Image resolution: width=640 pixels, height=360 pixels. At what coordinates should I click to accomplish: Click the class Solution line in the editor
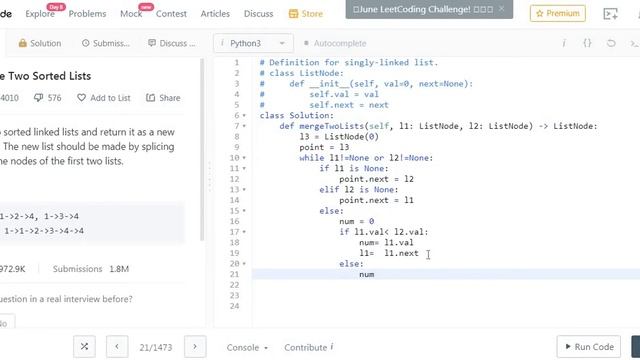click(297, 116)
